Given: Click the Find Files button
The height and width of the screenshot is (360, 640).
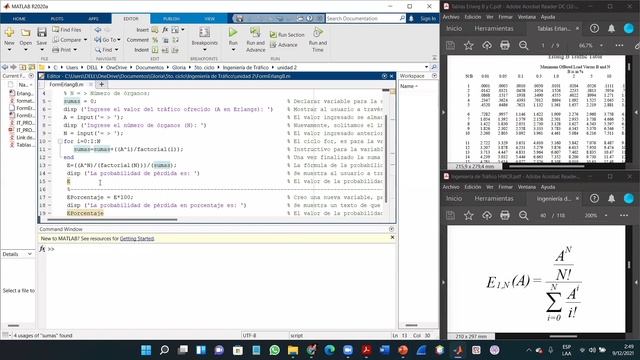Looking at the screenshot, I should (x=67, y=30).
